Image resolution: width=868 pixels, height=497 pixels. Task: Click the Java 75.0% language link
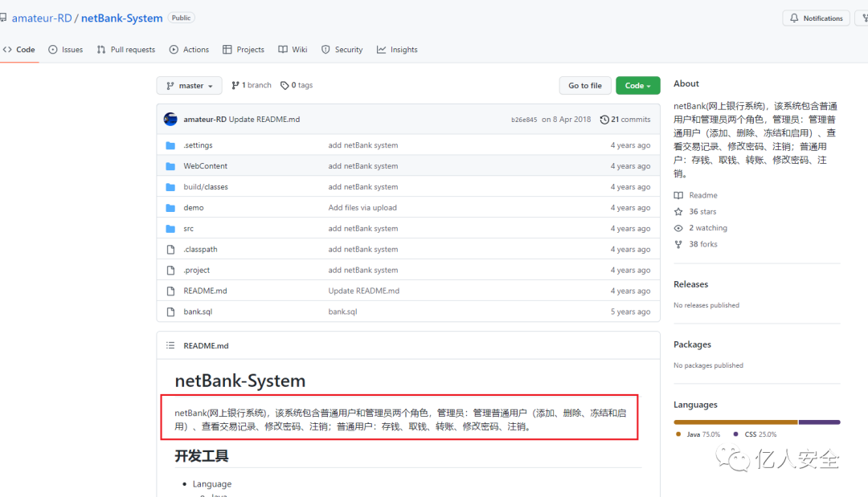(x=698, y=434)
